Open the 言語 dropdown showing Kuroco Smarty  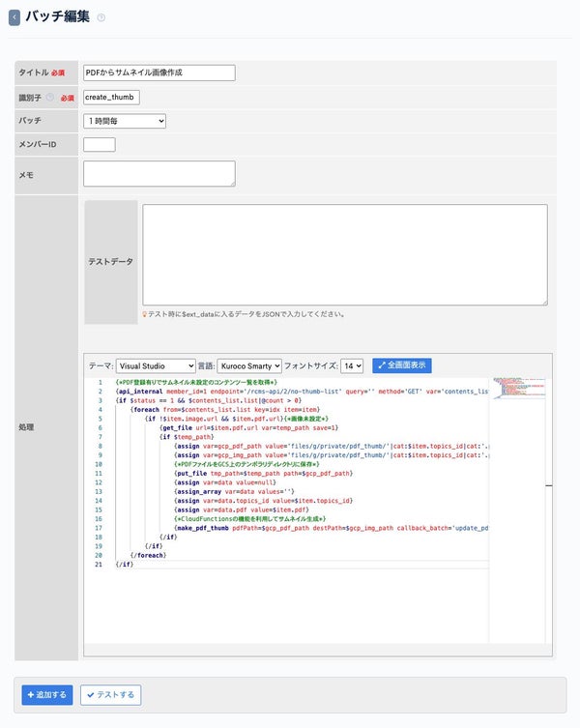[x=249, y=365]
